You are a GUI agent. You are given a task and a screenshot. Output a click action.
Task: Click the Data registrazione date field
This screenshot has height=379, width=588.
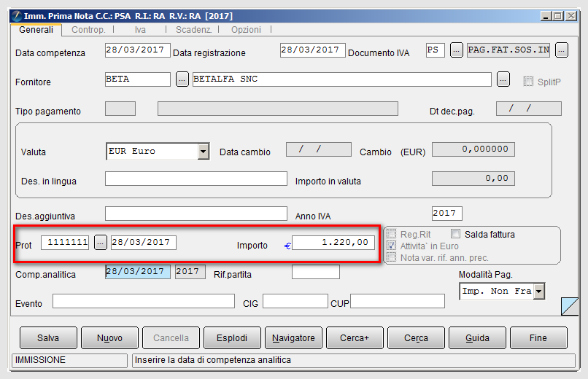313,50
